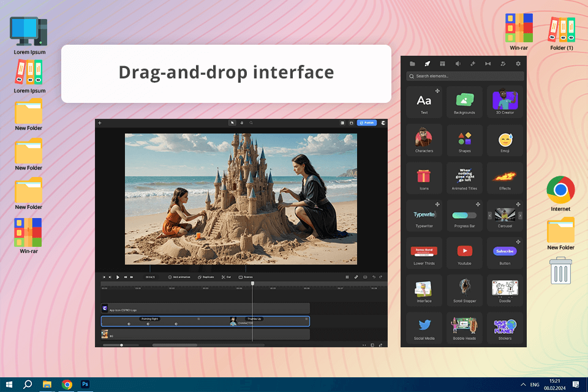The width and height of the screenshot is (588, 392).
Task: Select the rocket tab in elements panel
Action: tap(427, 64)
